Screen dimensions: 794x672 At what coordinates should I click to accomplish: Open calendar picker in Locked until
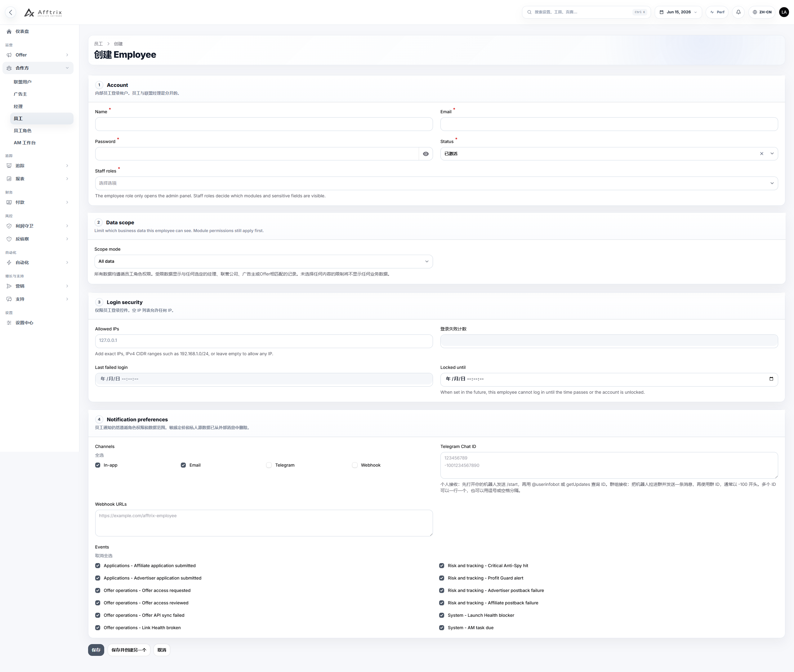[771, 379]
